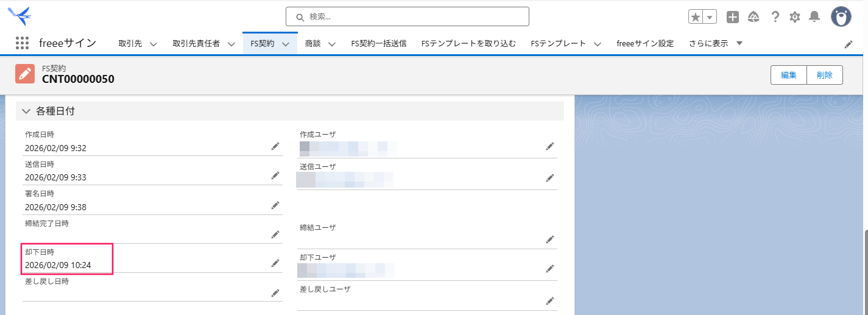Edit the 締結完了日時 field with pencil
This screenshot has width=868, height=315.
click(x=275, y=234)
